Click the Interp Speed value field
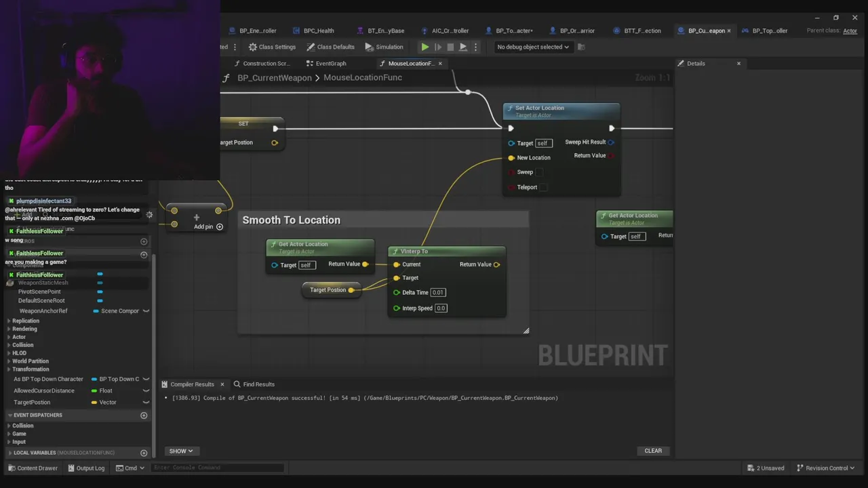The height and width of the screenshot is (488, 868). click(441, 308)
